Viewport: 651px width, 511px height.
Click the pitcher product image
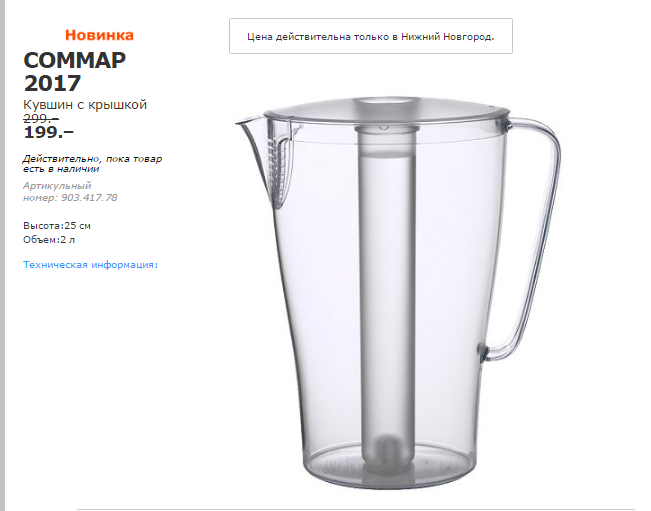click(x=398, y=292)
